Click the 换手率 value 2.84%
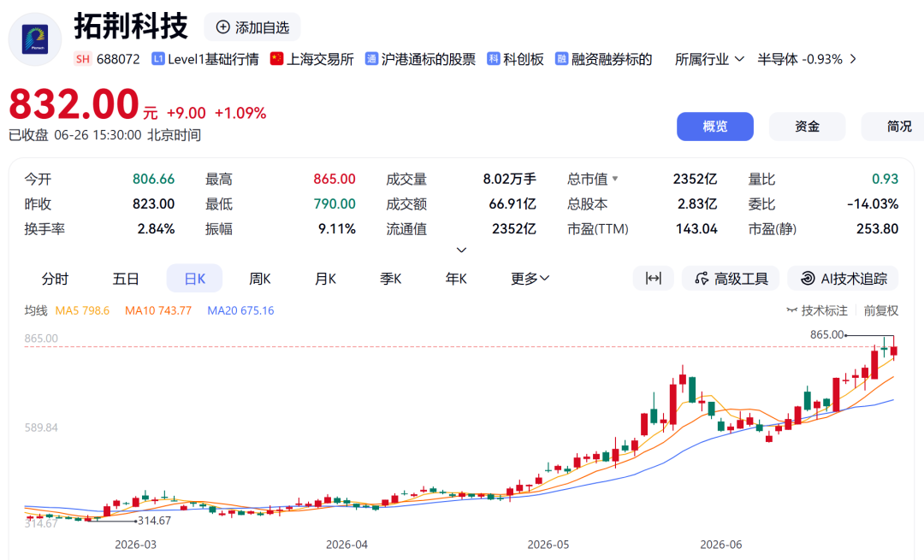 pyautogui.click(x=157, y=228)
